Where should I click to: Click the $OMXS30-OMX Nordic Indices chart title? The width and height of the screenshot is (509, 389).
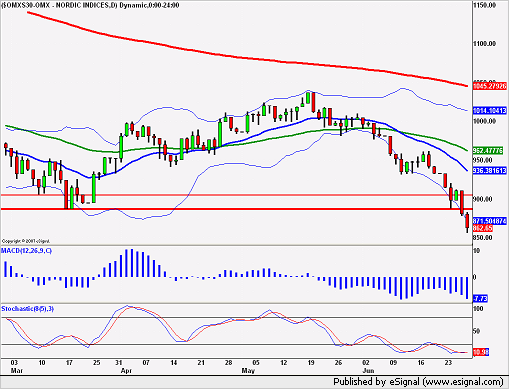point(90,5)
